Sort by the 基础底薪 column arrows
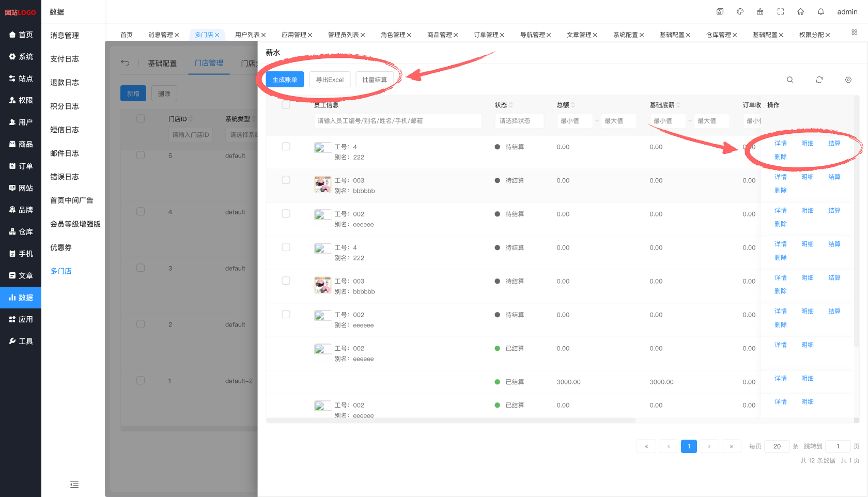The image size is (868, 497). (x=678, y=105)
